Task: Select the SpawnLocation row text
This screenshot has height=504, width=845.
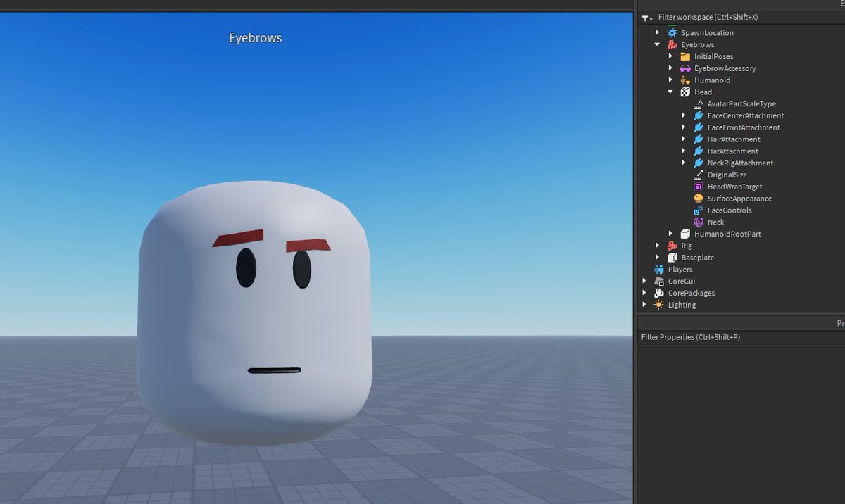Action: [x=707, y=33]
